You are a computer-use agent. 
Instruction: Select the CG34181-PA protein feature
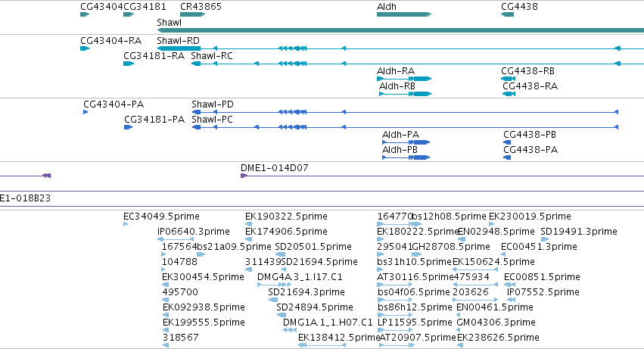click(x=128, y=127)
